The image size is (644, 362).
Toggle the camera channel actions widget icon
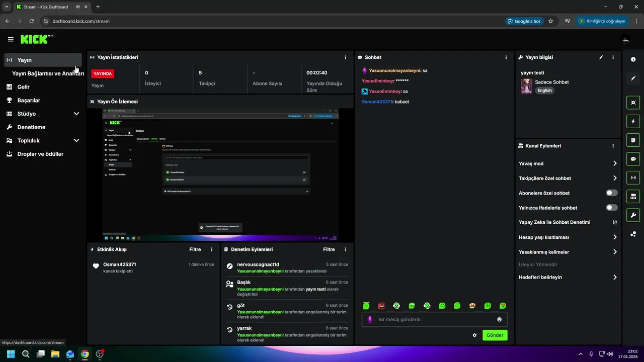633,196
